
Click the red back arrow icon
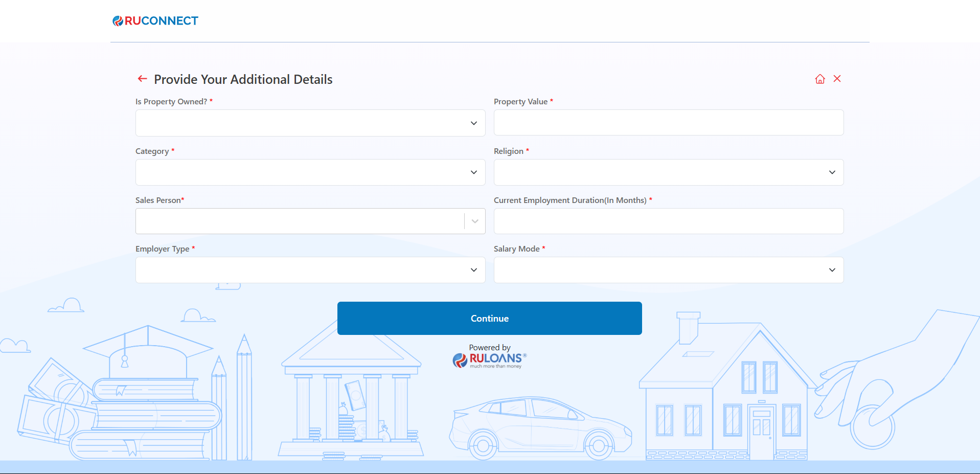pyautogui.click(x=142, y=79)
